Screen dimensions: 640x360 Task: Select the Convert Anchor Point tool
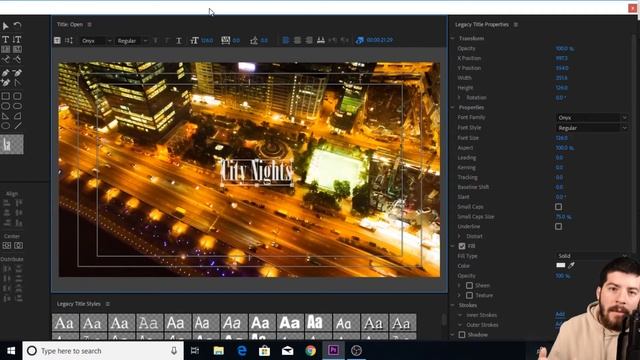[x=17, y=83]
